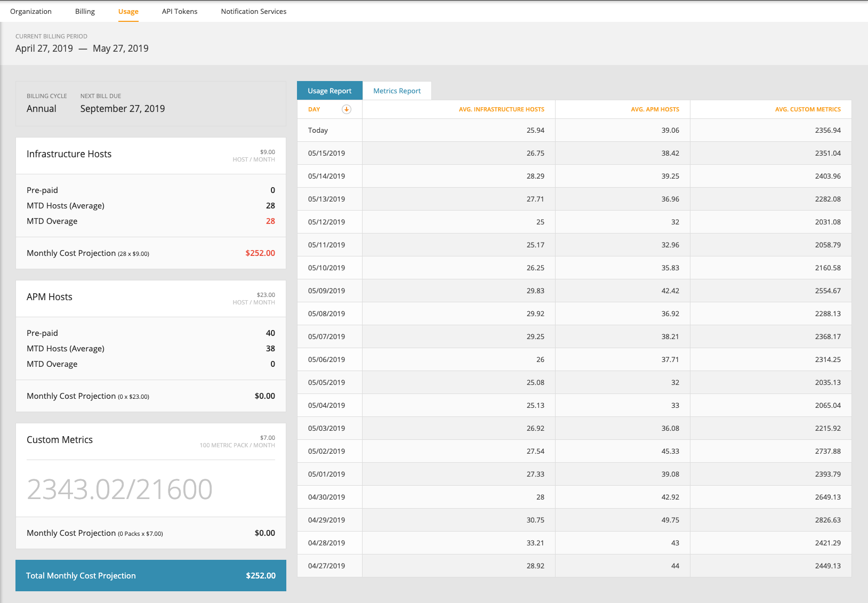Click the September 27, 2019 due date

[123, 109]
